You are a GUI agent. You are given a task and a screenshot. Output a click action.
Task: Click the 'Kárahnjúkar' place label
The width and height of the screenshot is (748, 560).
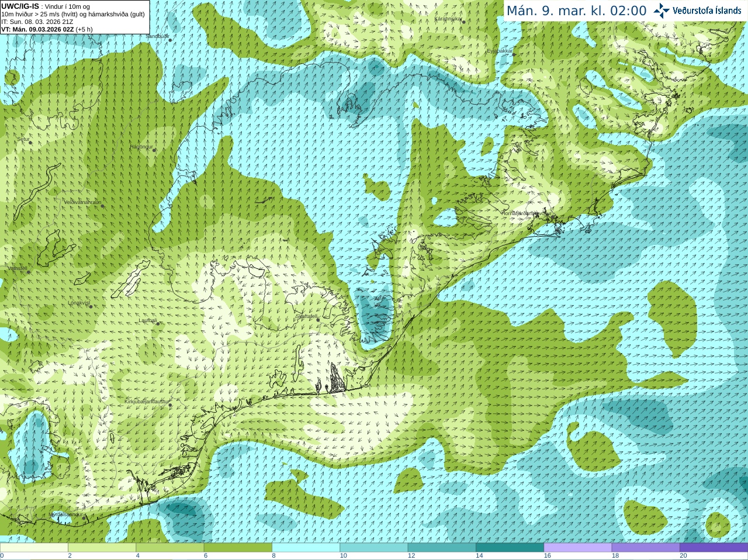pos(448,19)
